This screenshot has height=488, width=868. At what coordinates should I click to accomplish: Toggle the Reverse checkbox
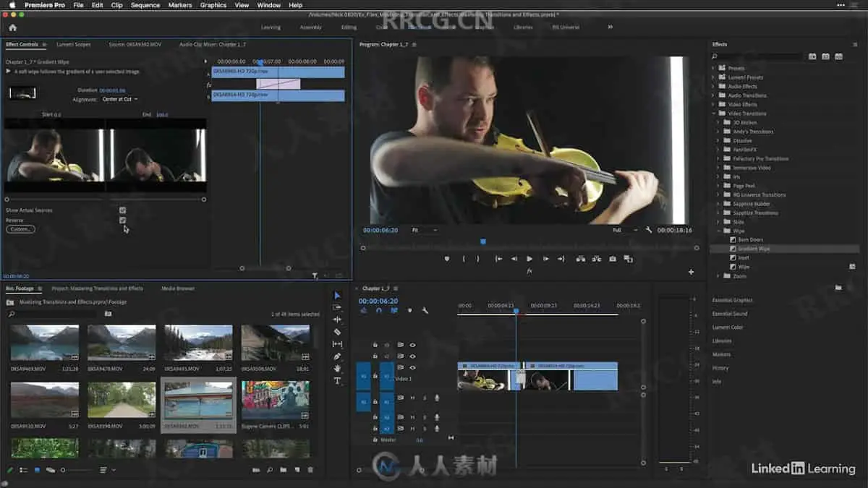pyautogui.click(x=122, y=220)
